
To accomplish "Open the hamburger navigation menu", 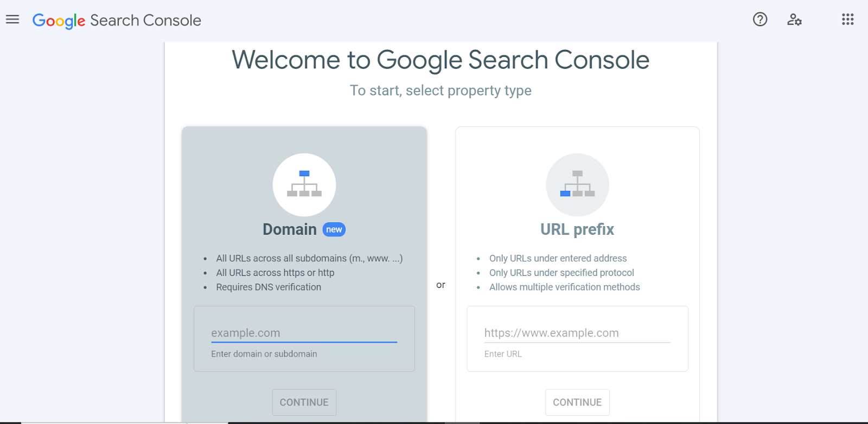I will pos(12,20).
